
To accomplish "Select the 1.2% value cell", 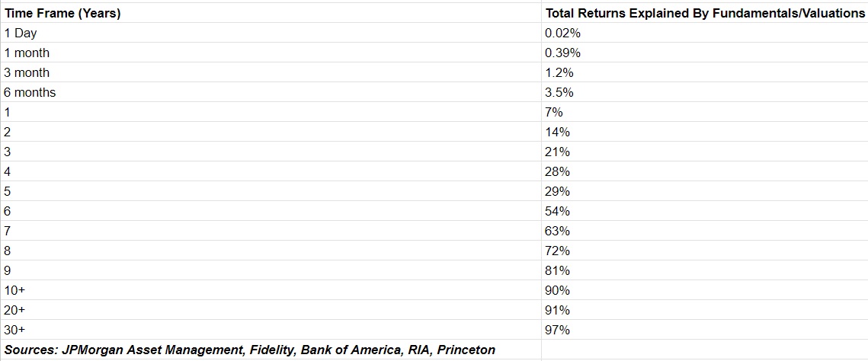I will (705, 73).
